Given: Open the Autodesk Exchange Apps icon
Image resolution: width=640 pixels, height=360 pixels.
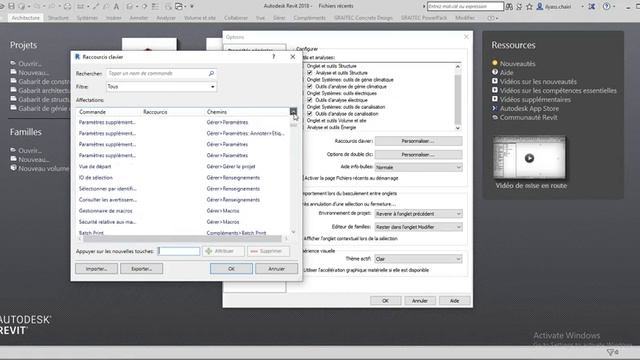Looking at the screenshot, I should [592, 6].
